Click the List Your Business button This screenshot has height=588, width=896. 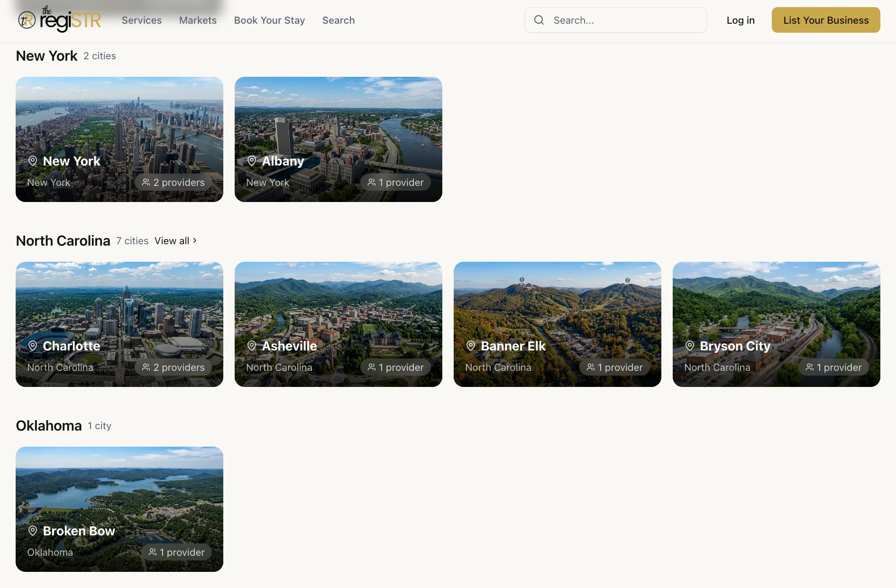pos(826,20)
